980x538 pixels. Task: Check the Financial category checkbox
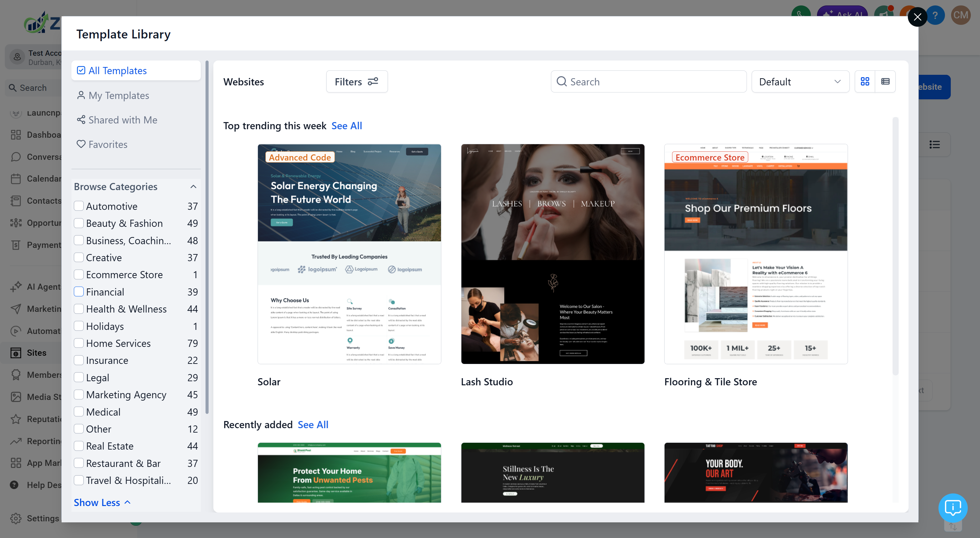coord(79,292)
